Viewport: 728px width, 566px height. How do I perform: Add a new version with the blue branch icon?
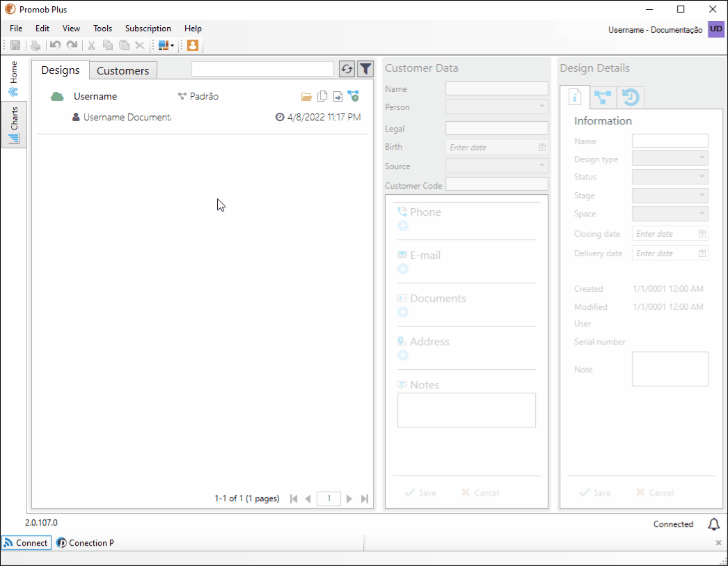(354, 96)
